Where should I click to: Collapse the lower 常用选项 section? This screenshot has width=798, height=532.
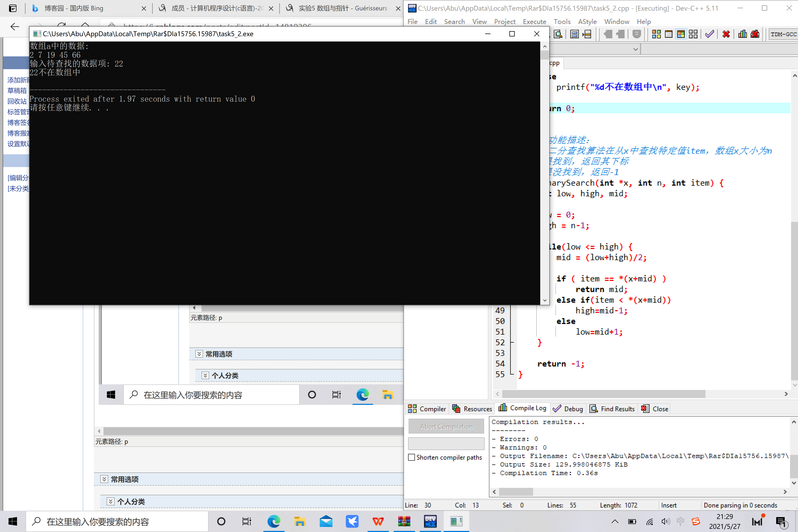104,479
